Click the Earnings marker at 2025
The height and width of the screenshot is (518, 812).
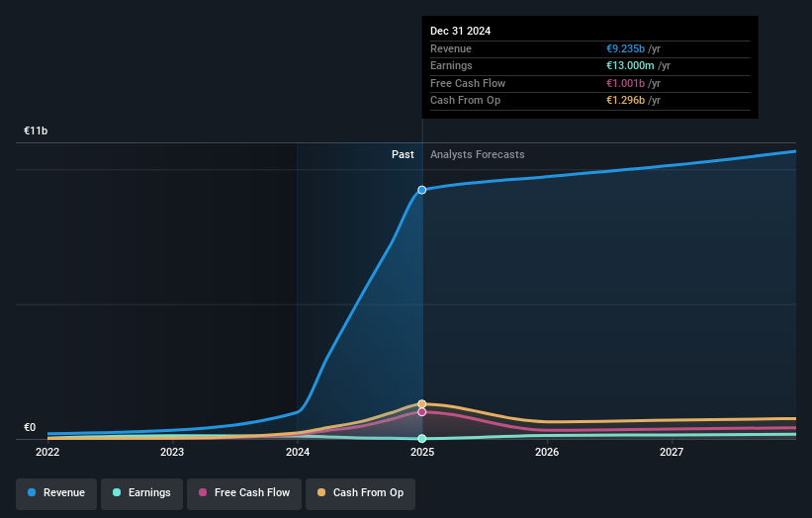coord(422,438)
